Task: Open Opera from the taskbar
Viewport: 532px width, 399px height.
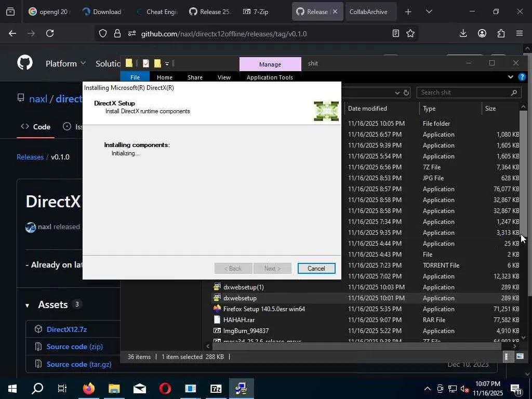Action: point(165,389)
